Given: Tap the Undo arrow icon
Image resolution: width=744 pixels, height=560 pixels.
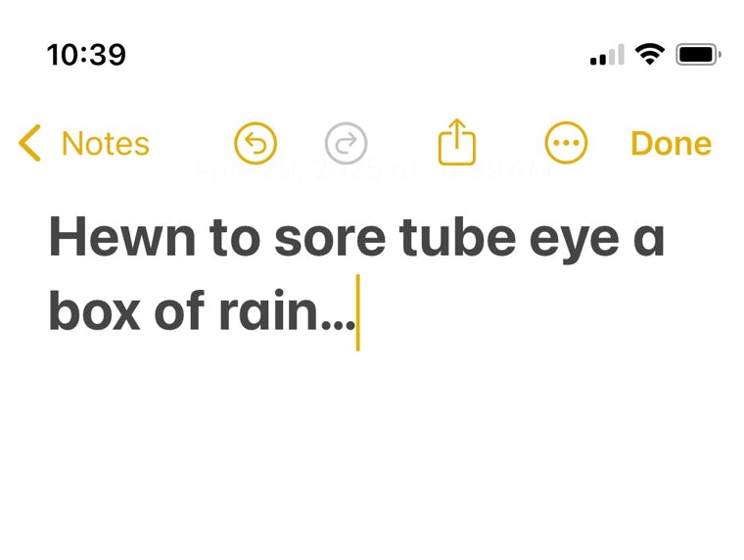Looking at the screenshot, I should 256,144.
